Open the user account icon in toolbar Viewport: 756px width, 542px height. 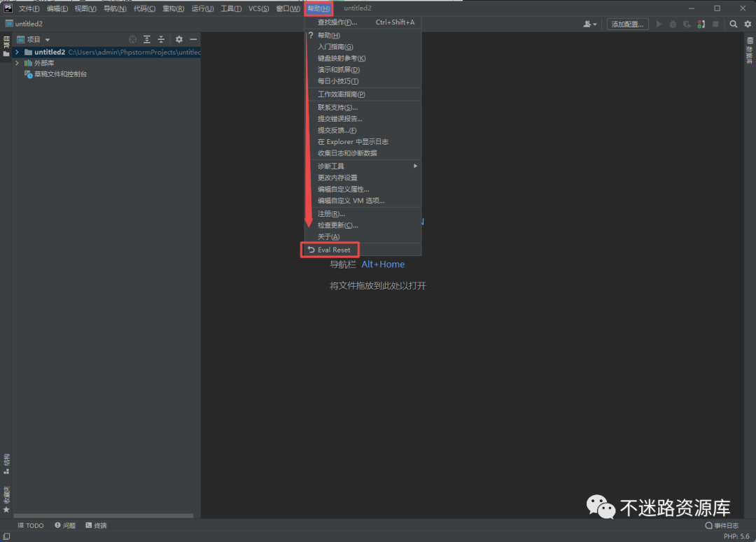coord(589,24)
